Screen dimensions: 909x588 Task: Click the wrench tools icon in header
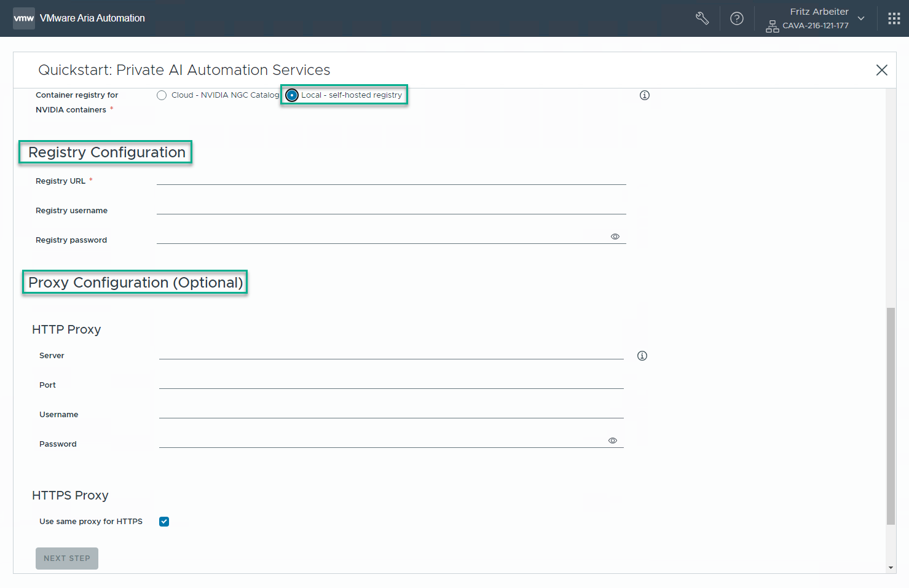702,18
